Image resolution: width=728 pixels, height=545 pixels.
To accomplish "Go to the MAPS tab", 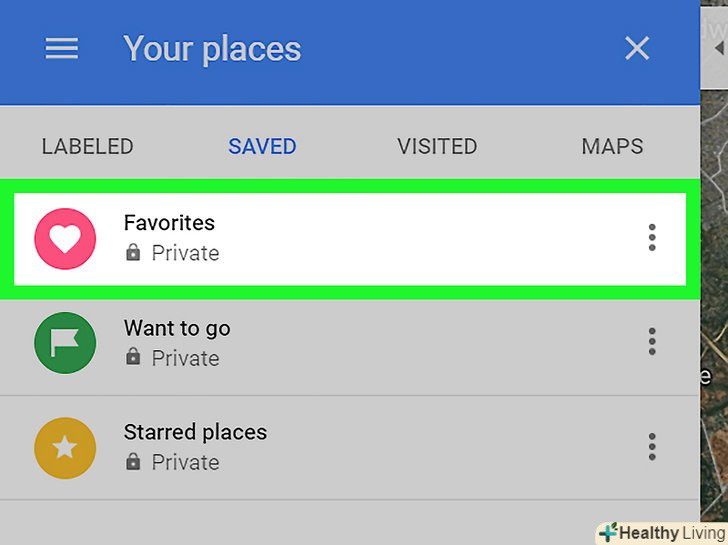I will coord(612,147).
